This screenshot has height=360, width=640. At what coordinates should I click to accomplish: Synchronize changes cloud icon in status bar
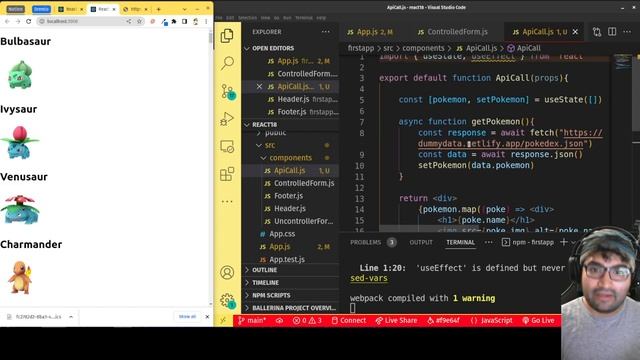point(280,321)
